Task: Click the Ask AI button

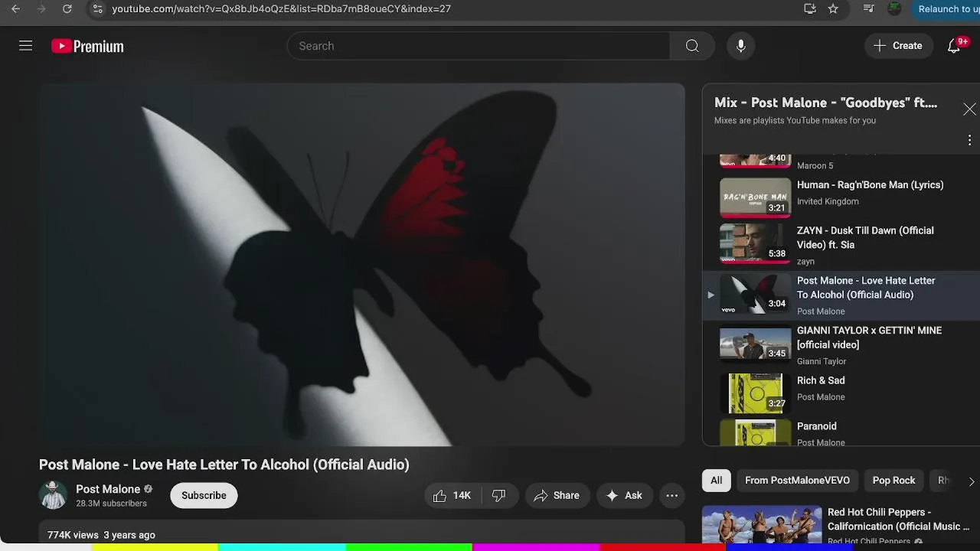Action: pyautogui.click(x=624, y=496)
